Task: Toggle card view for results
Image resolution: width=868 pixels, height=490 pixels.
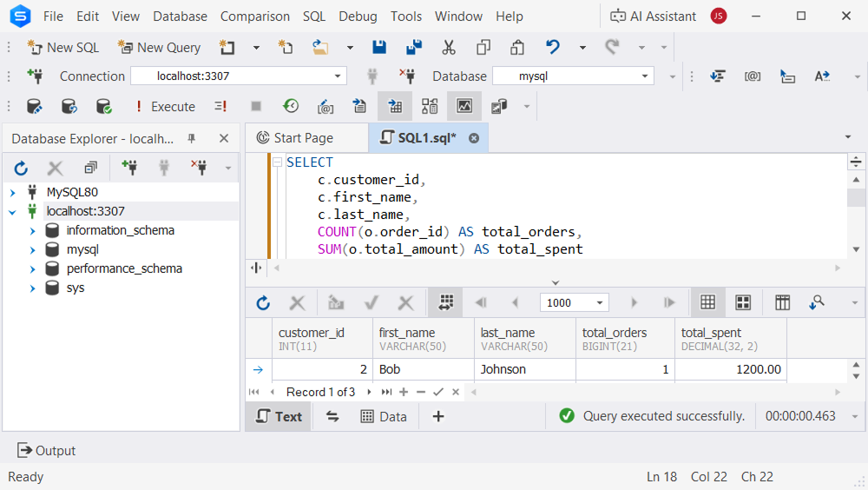Action: coord(743,302)
